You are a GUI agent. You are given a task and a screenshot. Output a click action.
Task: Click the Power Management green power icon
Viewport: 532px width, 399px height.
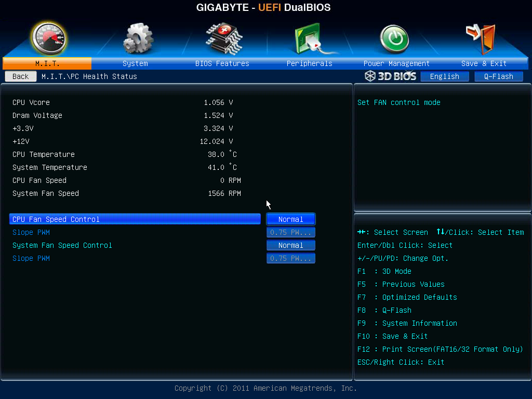pyautogui.click(x=394, y=39)
